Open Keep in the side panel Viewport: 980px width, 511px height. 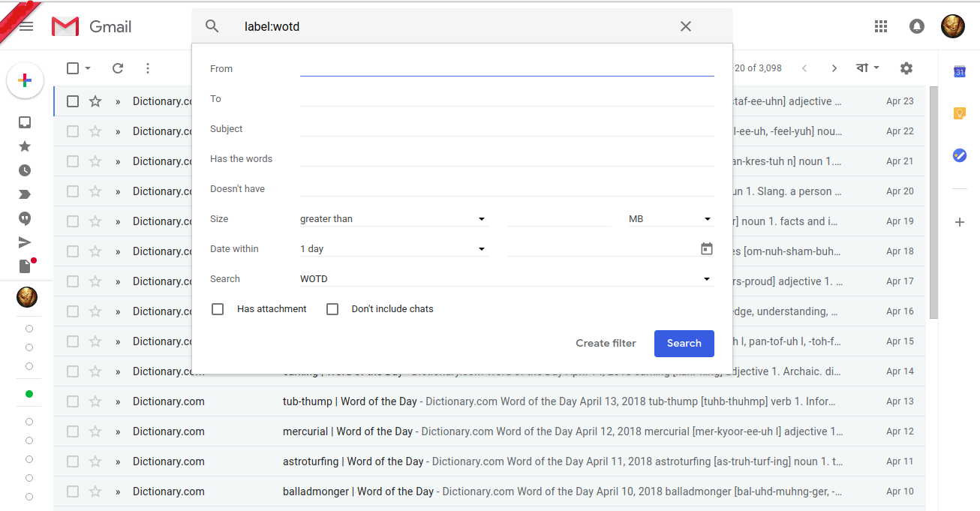pos(959,113)
